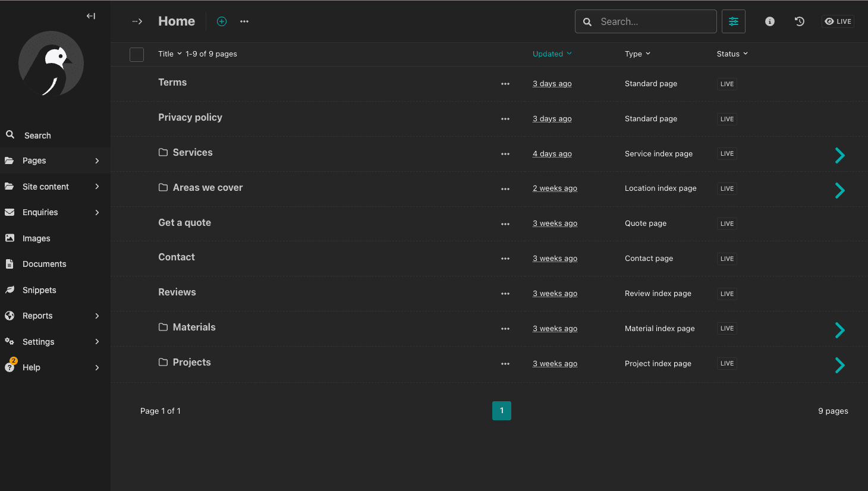Open Documents in the sidebar
The width and height of the screenshot is (868, 491).
coord(55,264)
